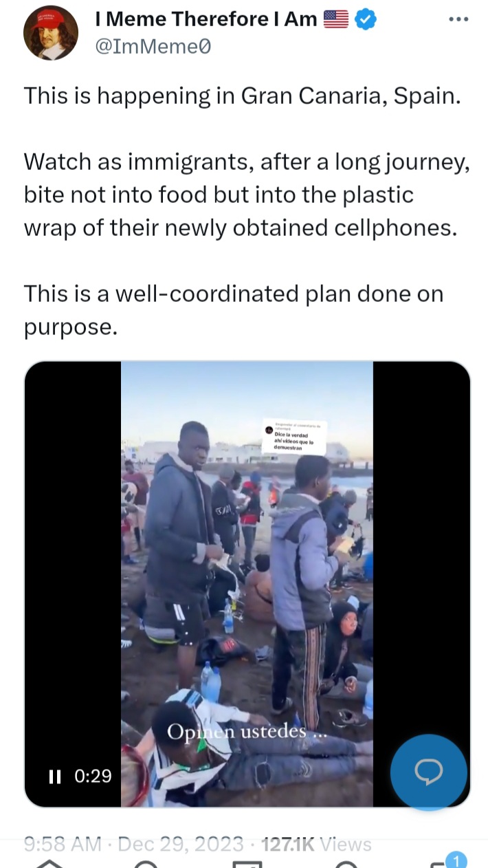The image size is (488, 868).
Task: Tap the 'Opinen ustedes' caption in video
Action: coord(247,731)
